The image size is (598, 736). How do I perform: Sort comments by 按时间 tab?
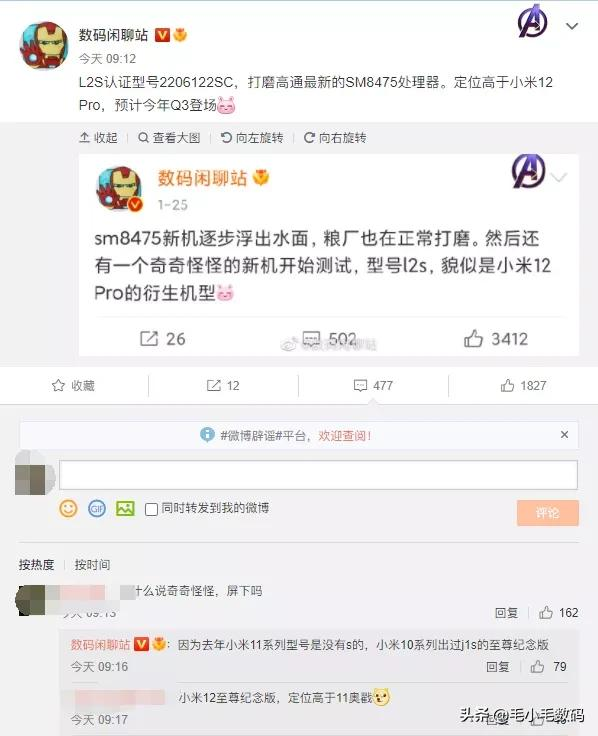point(92,564)
